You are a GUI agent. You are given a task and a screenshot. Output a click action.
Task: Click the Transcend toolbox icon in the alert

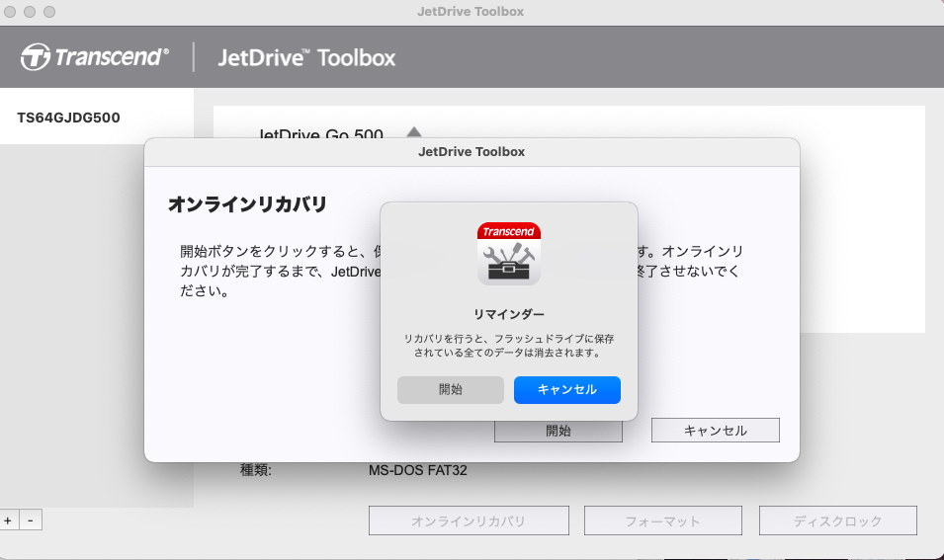tap(509, 254)
